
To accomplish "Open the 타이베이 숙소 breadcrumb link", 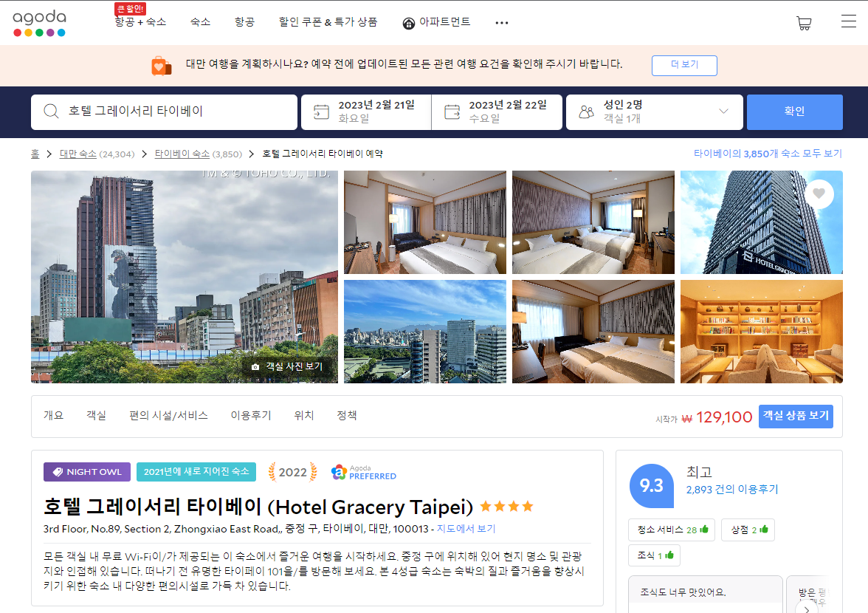I will [x=182, y=154].
